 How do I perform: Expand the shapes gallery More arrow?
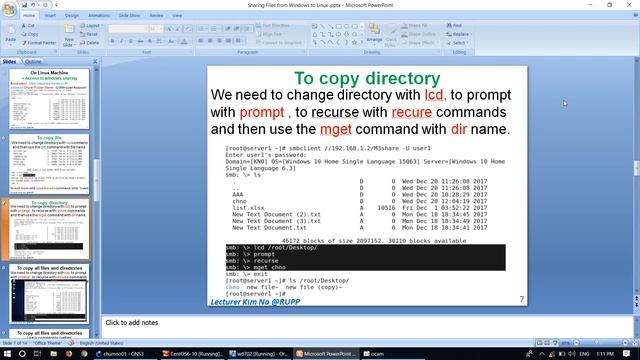(362, 42)
